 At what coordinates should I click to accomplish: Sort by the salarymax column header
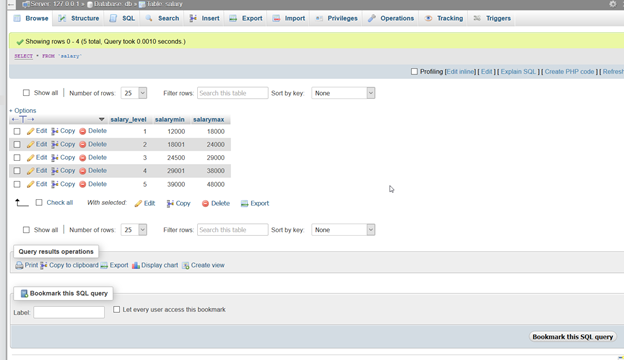point(209,119)
